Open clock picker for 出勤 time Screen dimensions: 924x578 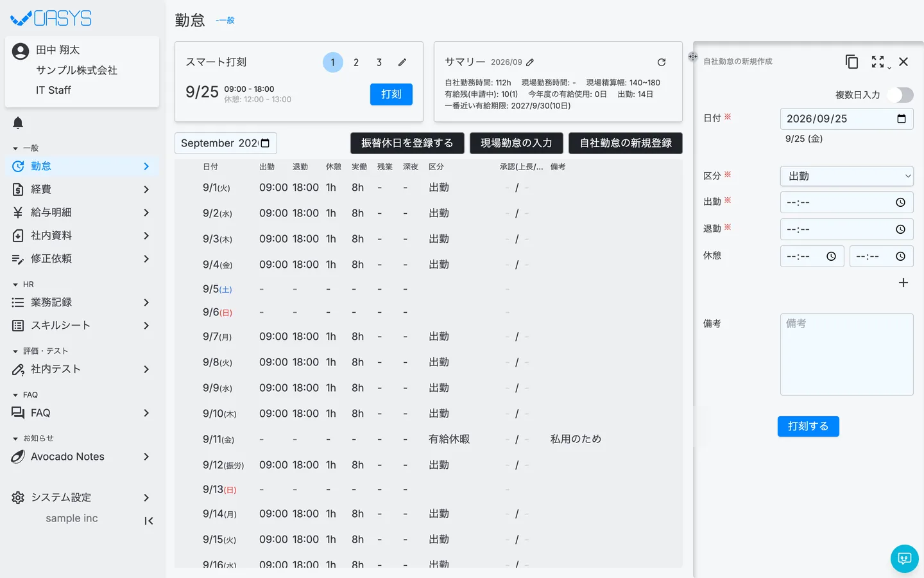[x=900, y=202]
